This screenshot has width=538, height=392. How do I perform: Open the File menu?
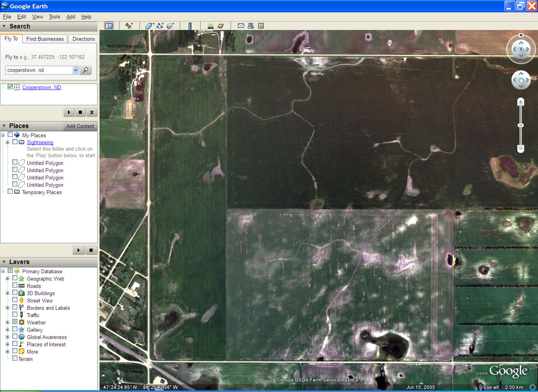(7, 17)
